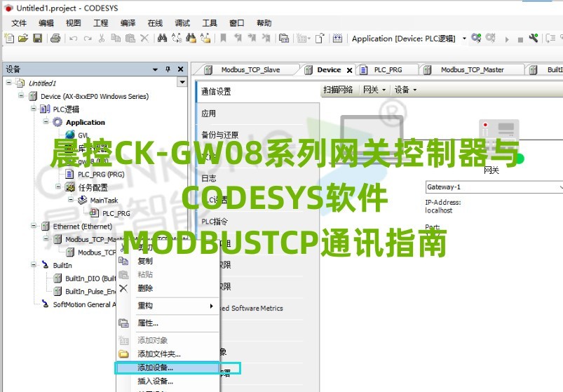Image resolution: width=563 pixels, height=392 pixels.
Task: Open the 帮助 menu
Action: (x=264, y=23)
